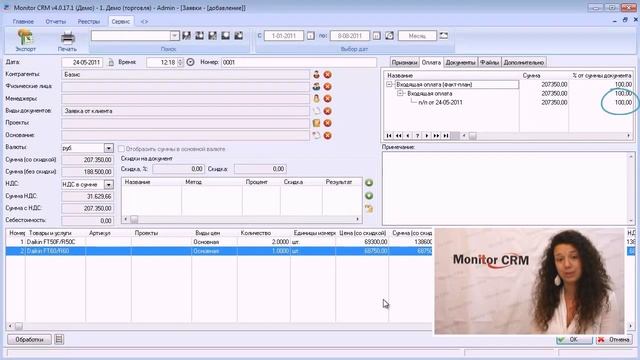Viewport: 640px width, 360px height.
Task: Click the Печать printer icon
Action: coord(67,38)
